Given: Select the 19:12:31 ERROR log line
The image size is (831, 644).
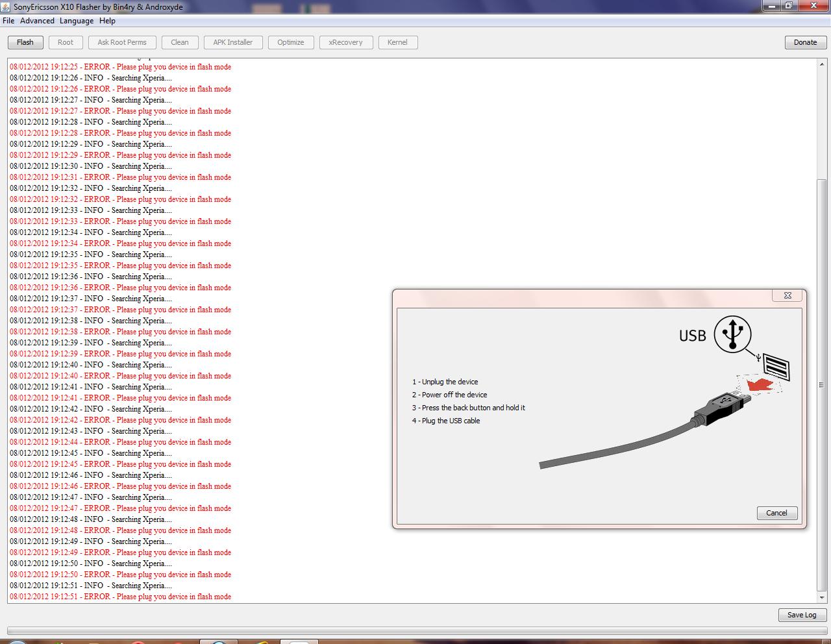Looking at the screenshot, I should 120,177.
